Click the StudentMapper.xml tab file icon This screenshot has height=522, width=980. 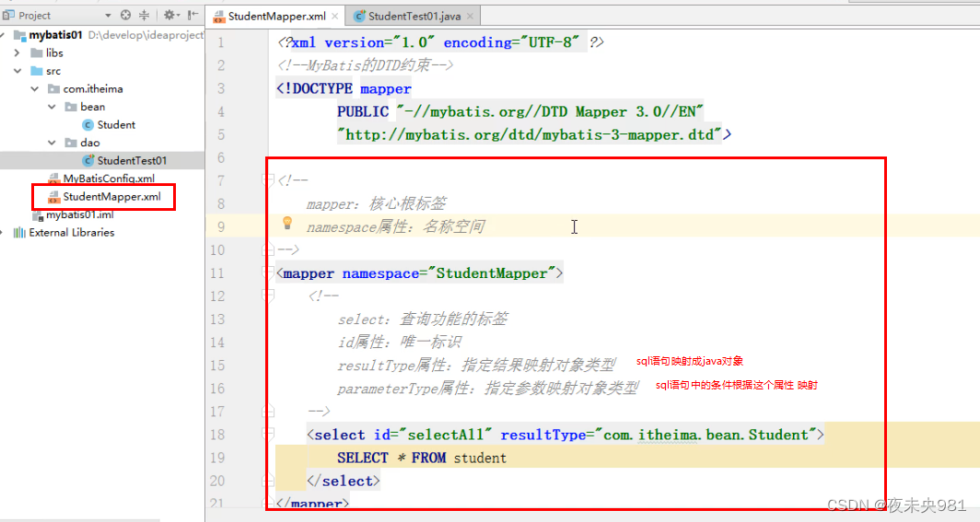click(219, 17)
